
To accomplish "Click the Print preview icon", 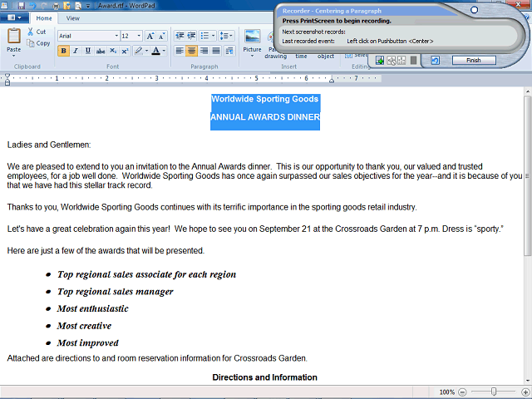I will pyautogui.click(x=78, y=6).
